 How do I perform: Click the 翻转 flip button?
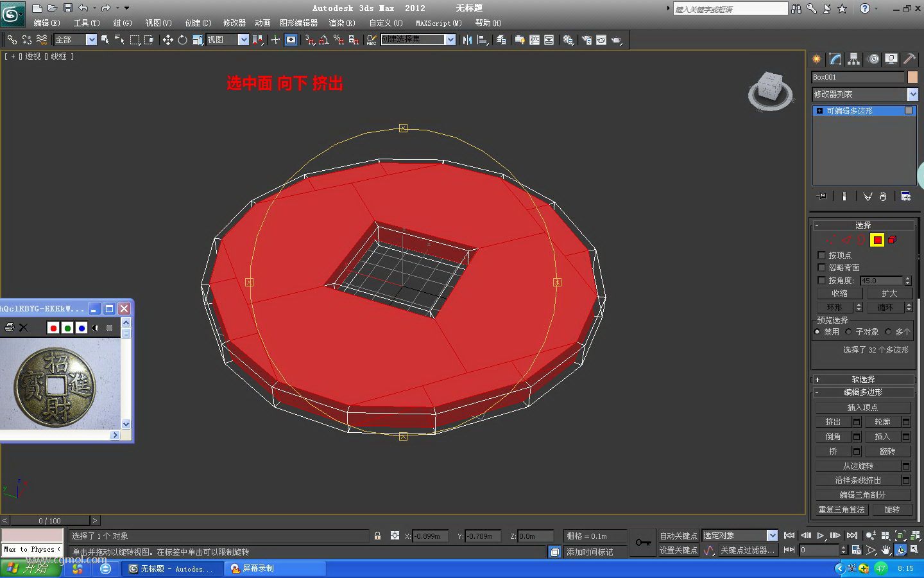[x=887, y=451]
